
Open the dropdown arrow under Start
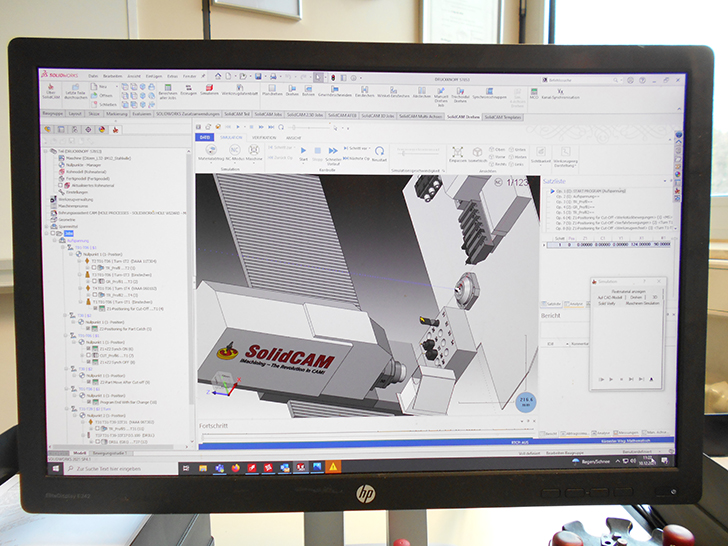click(303, 164)
